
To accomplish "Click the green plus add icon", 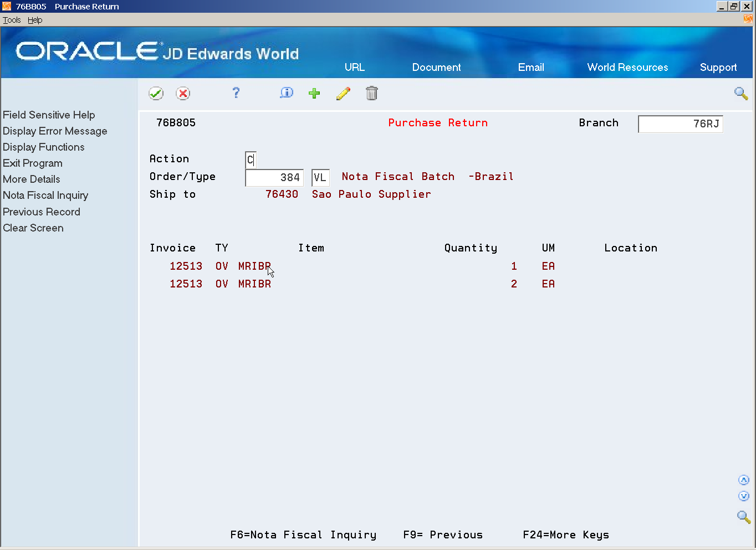I will click(x=314, y=93).
